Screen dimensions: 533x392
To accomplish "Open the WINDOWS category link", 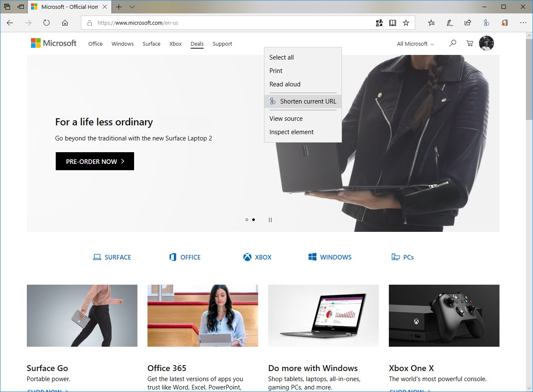I will click(330, 257).
